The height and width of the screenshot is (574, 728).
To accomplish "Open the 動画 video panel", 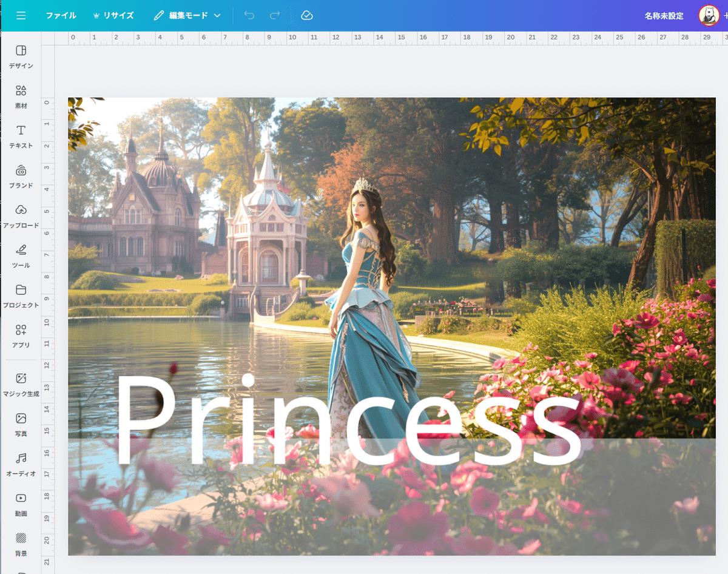I will (21, 505).
